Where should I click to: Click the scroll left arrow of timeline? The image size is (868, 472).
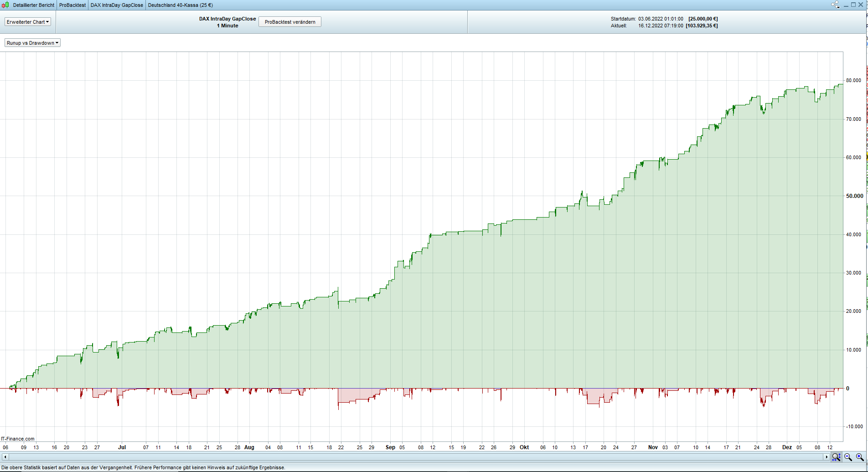pos(5,457)
